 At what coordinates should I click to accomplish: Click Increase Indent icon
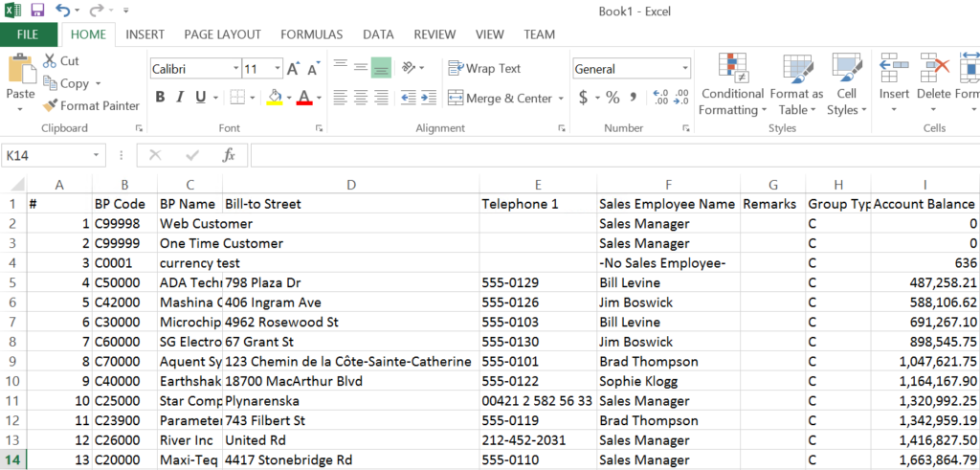click(x=428, y=98)
